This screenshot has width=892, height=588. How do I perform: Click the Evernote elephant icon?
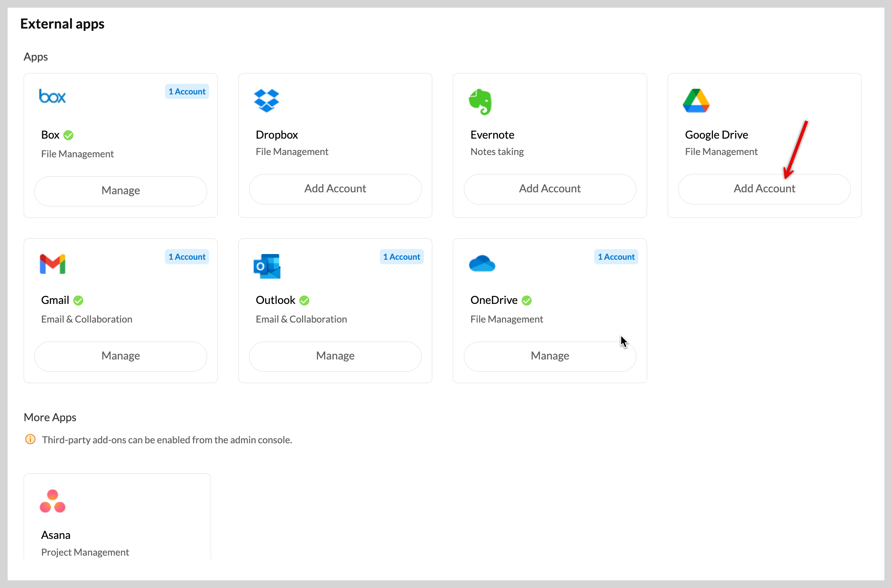tap(480, 102)
